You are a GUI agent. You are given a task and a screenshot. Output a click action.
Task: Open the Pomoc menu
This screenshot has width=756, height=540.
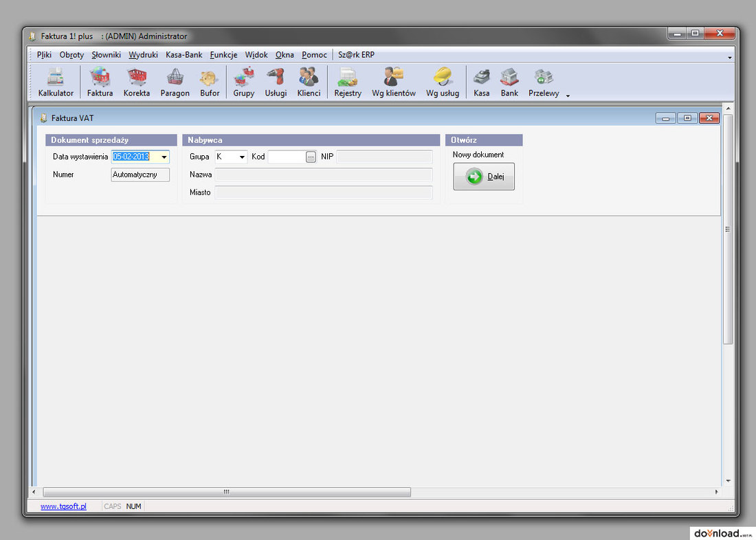pyautogui.click(x=314, y=55)
